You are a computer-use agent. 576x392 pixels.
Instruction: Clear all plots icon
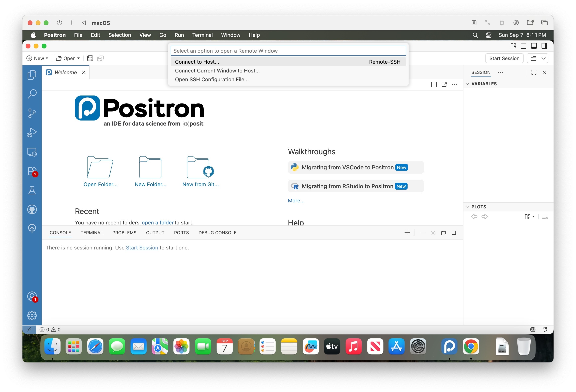[545, 217]
